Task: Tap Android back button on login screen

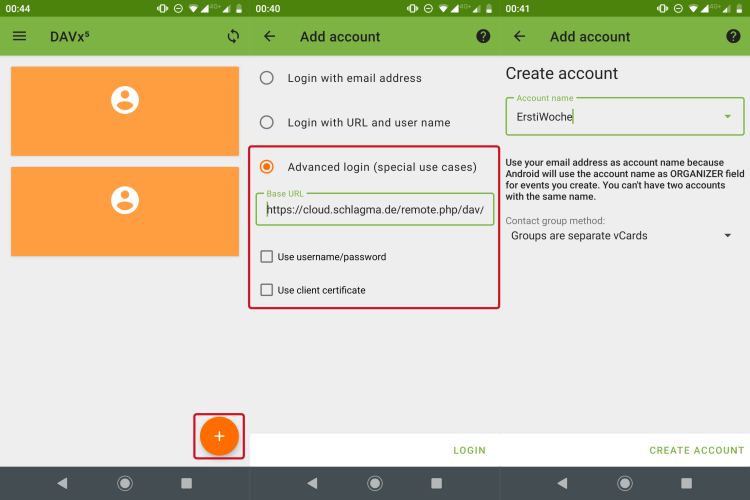Action: 312,483
